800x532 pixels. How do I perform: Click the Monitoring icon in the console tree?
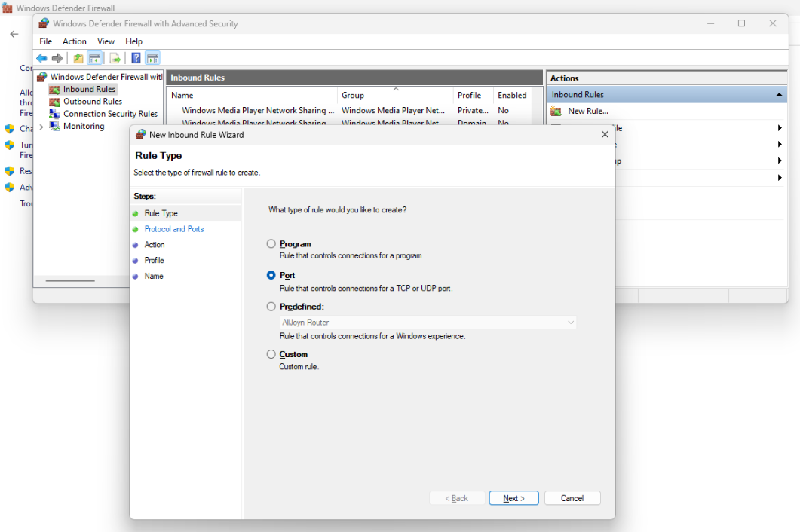tap(54, 126)
